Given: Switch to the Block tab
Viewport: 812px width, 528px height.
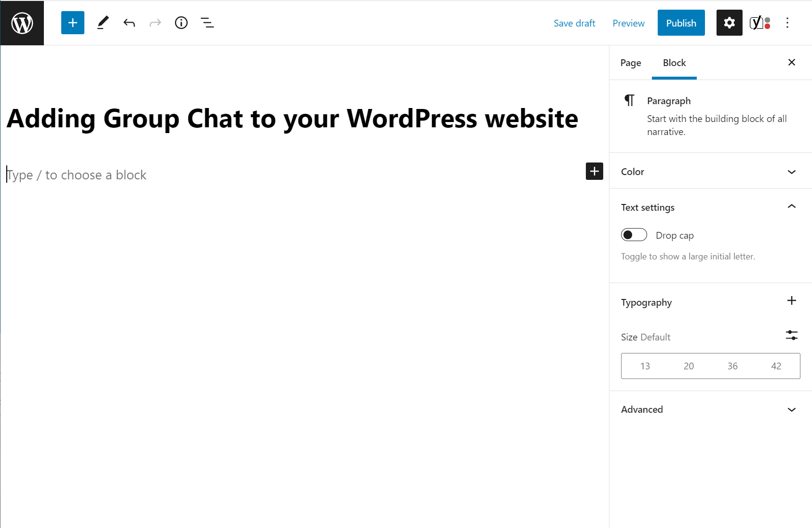Looking at the screenshot, I should (x=674, y=63).
